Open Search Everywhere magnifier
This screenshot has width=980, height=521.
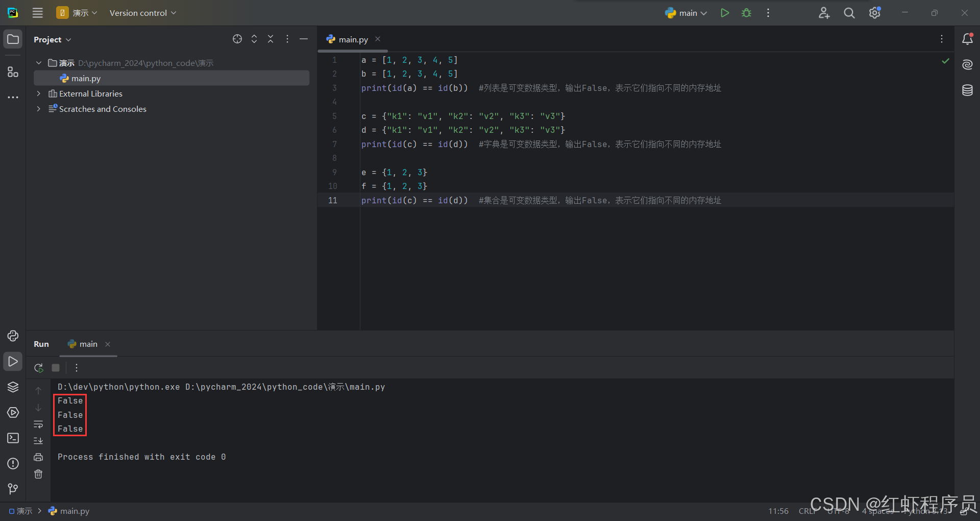[849, 13]
